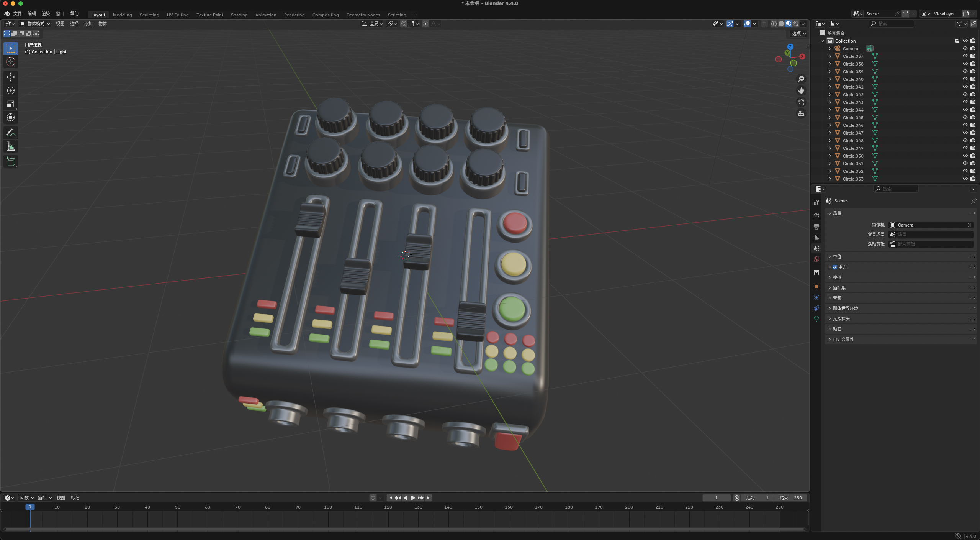Click the Add Cube tool icon
Screen dimensions: 980x540
click(11, 162)
